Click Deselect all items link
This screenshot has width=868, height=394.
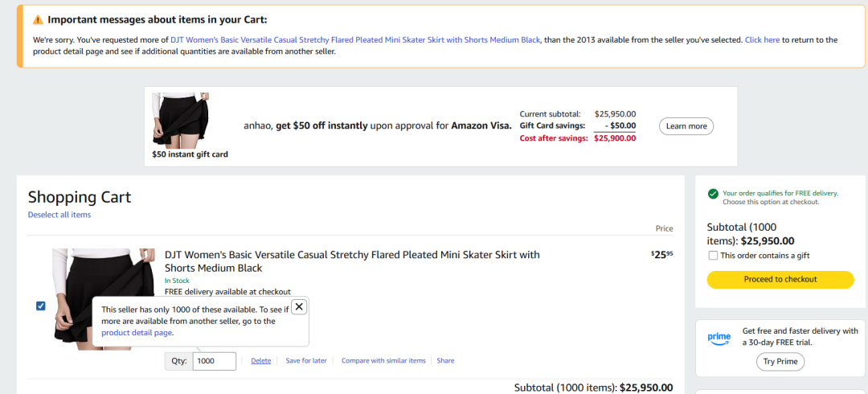tap(59, 215)
